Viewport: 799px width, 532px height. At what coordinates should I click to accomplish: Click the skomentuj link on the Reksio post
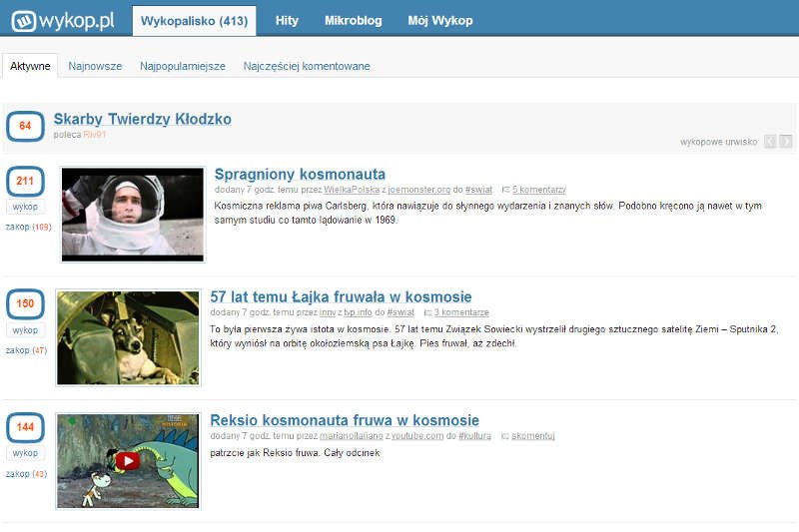point(532,436)
